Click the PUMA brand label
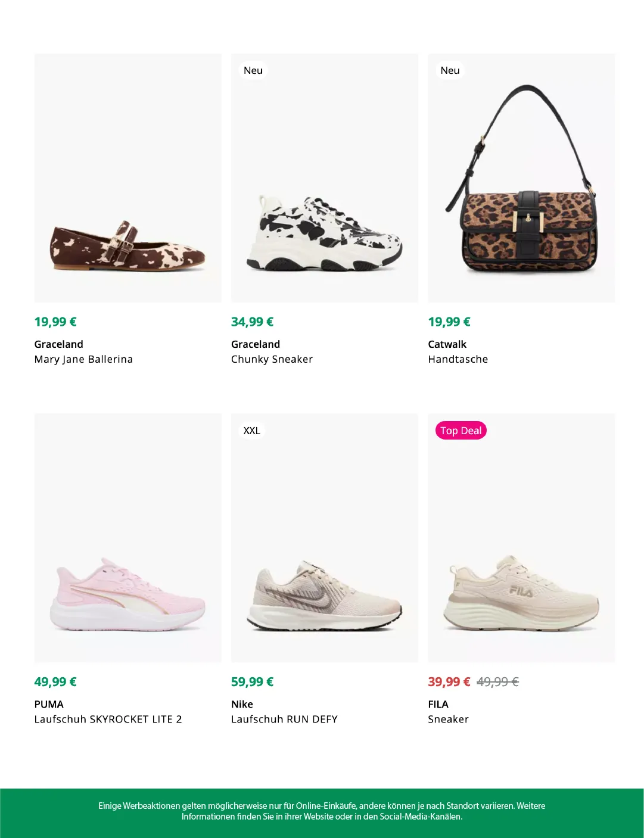Screen dimensions: 644x838 (49, 704)
